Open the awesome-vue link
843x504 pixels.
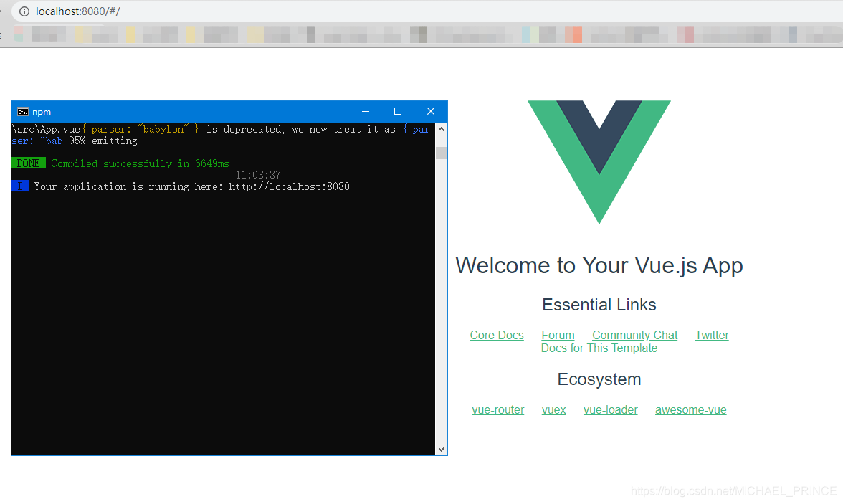pyautogui.click(x=690, y=410)
